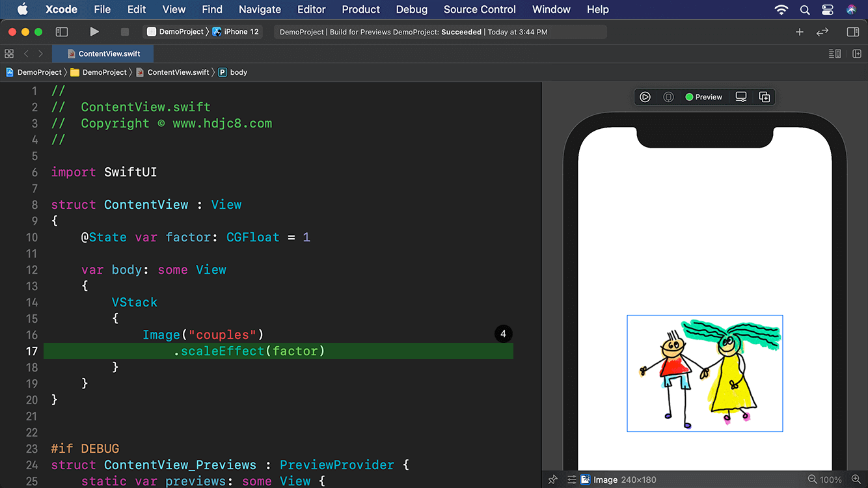Open the View menu
This screenshot has height=488, width=868.
point(174,9)
